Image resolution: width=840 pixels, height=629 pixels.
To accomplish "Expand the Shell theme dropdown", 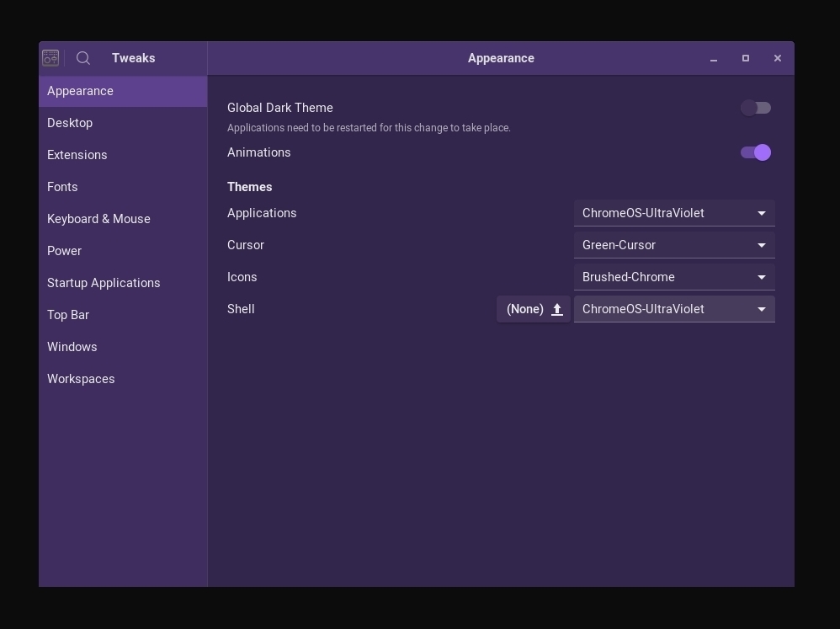I will 674,309.
